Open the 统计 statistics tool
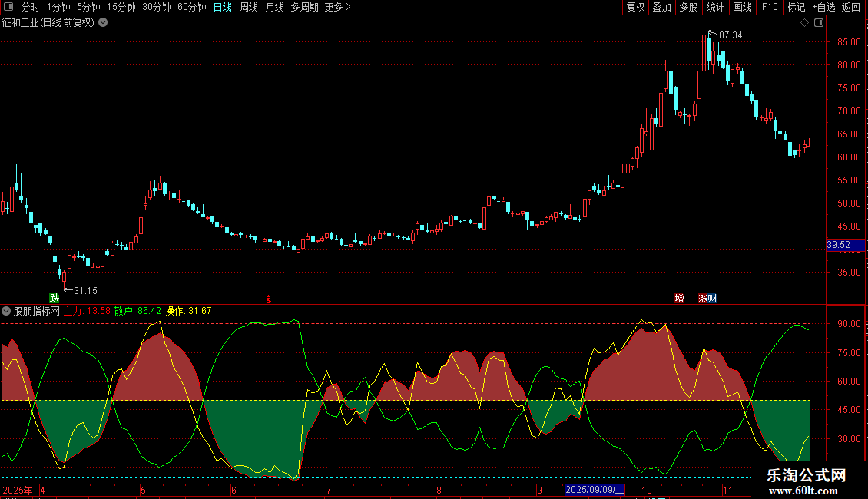This screenshot has height=499, width=868. (715, 7)
